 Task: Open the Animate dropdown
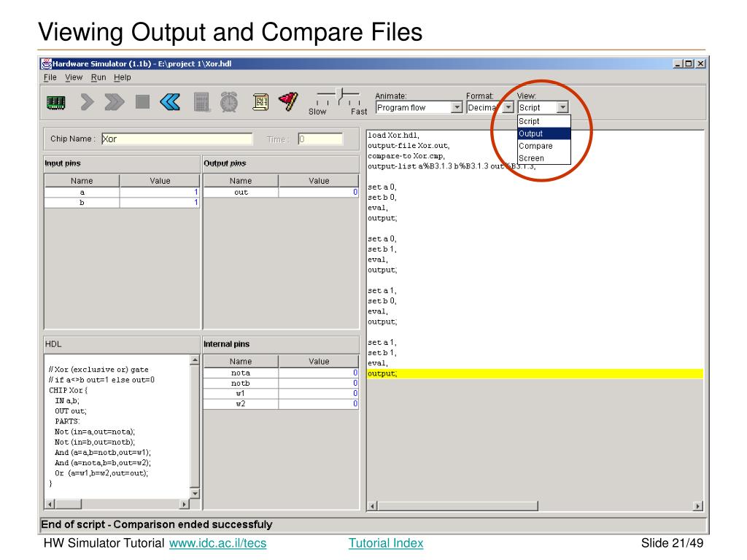pos(457,108)
